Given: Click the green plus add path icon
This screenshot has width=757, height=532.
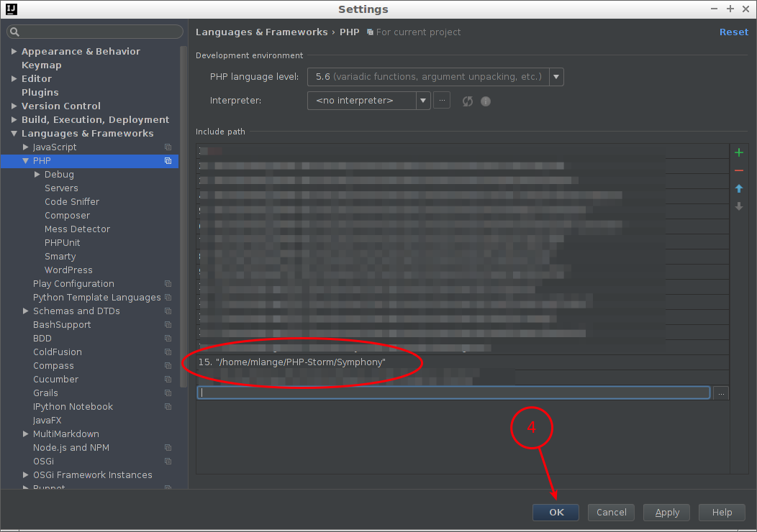Looking at the screenshot, I should point(739,153).
